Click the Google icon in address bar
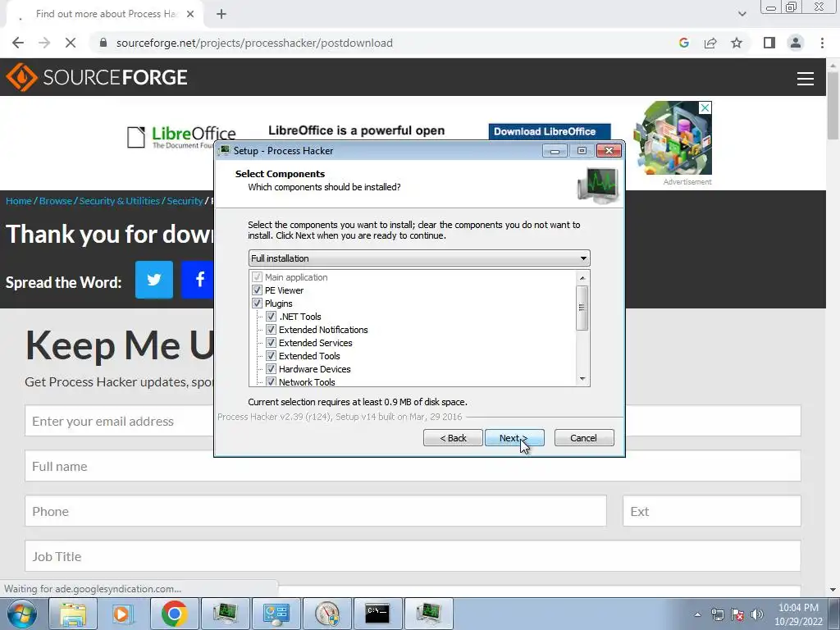Screen dimensions: 840x630 [x=683, y=43]
